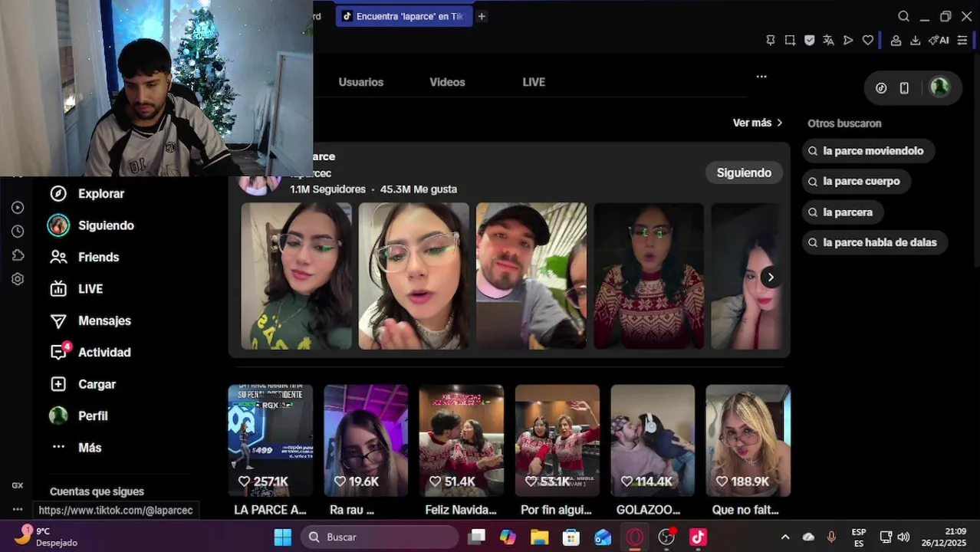Open video with 53.1K likes

[x=557, y=440]
